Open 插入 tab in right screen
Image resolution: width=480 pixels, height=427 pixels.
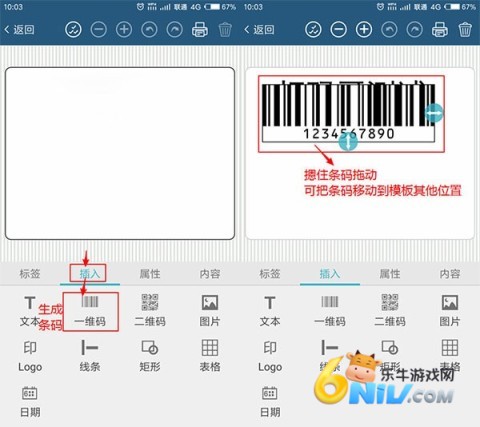click(330, 274)
